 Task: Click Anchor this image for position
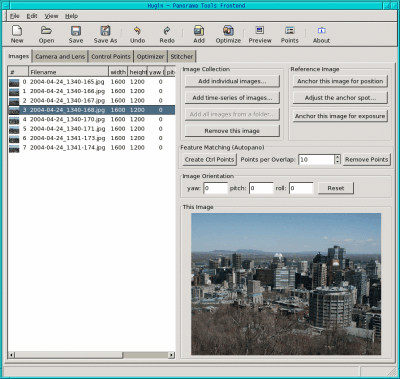coord(340,81)
